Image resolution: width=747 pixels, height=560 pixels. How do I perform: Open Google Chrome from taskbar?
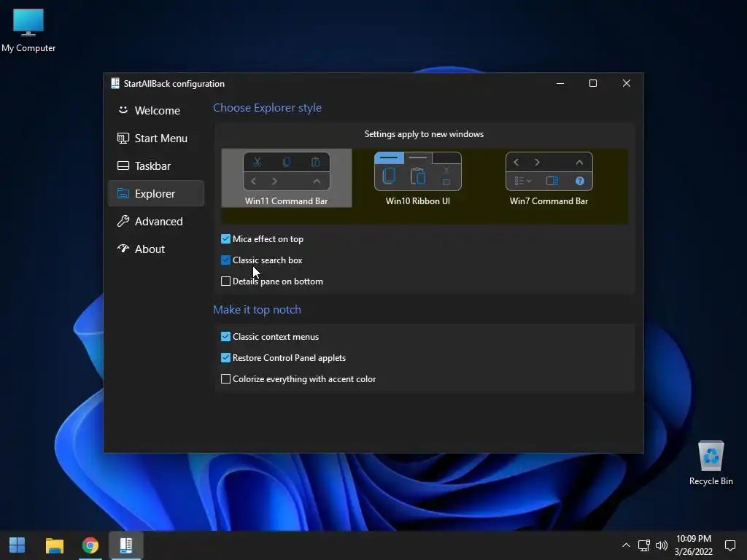pyautogui.click(x=90, y=545)
